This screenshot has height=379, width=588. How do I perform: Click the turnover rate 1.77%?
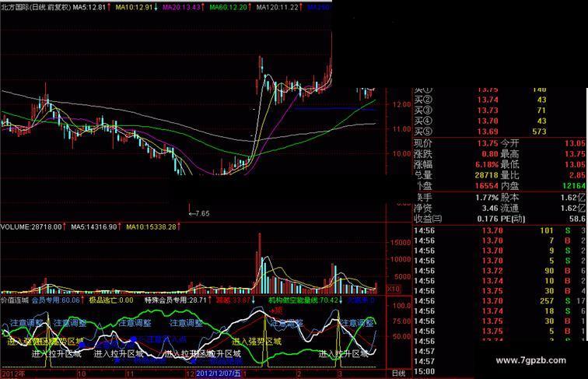point(487,198)
